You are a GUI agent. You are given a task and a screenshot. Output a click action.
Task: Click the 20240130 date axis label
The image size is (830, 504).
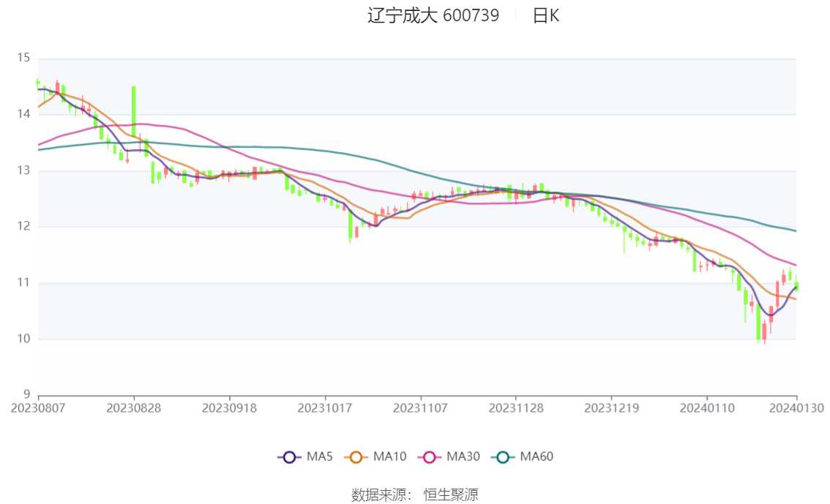pyautogui.click(x=796, y=408)
